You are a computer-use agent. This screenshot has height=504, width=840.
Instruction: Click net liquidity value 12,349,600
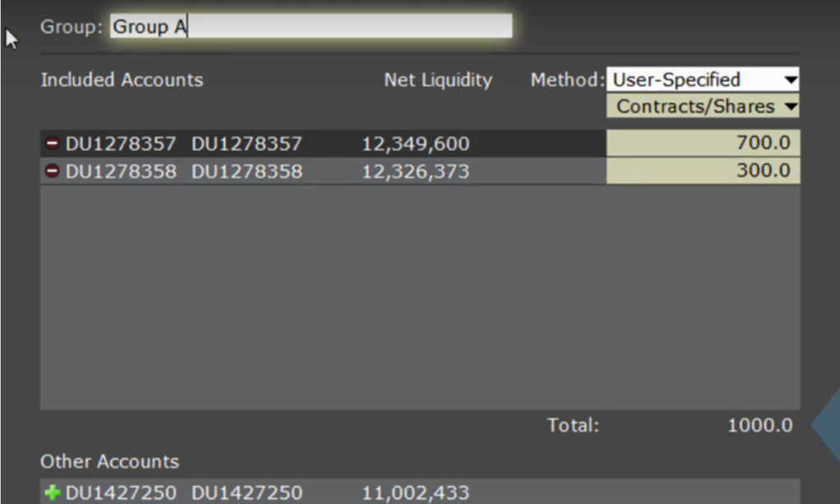coord(416,144)
